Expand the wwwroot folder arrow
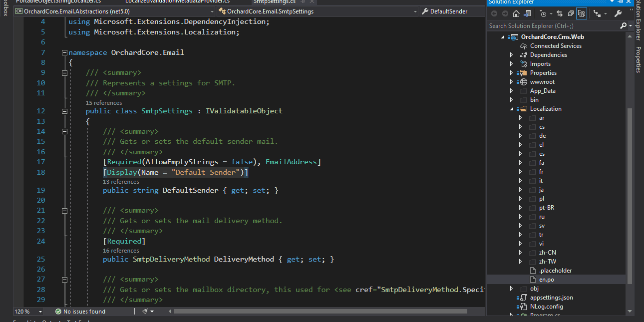Viewport: 644px width, 322px height. click(511, 82)
